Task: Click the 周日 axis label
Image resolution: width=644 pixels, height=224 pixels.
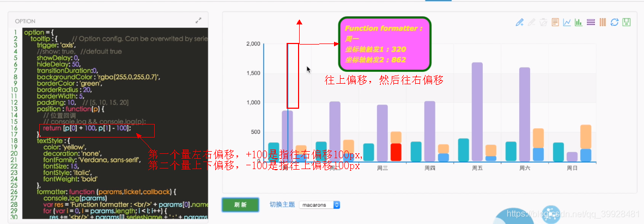Action: 572,168
